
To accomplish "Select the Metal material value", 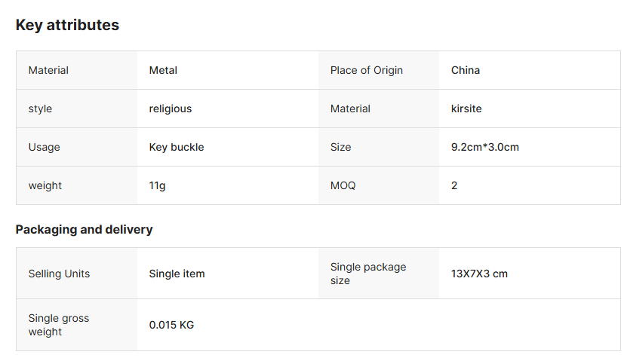I will (x=163, y=70).
